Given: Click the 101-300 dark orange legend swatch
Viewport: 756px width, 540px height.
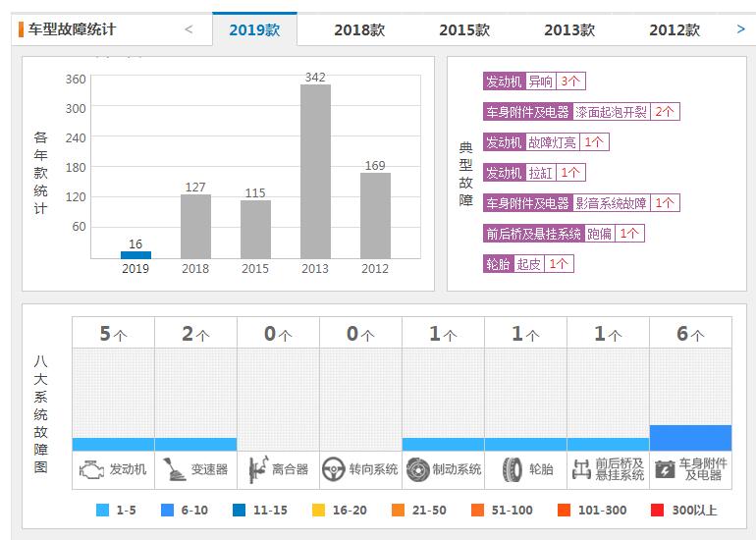Looking at the screenshot, I should (x=564, y=511).
